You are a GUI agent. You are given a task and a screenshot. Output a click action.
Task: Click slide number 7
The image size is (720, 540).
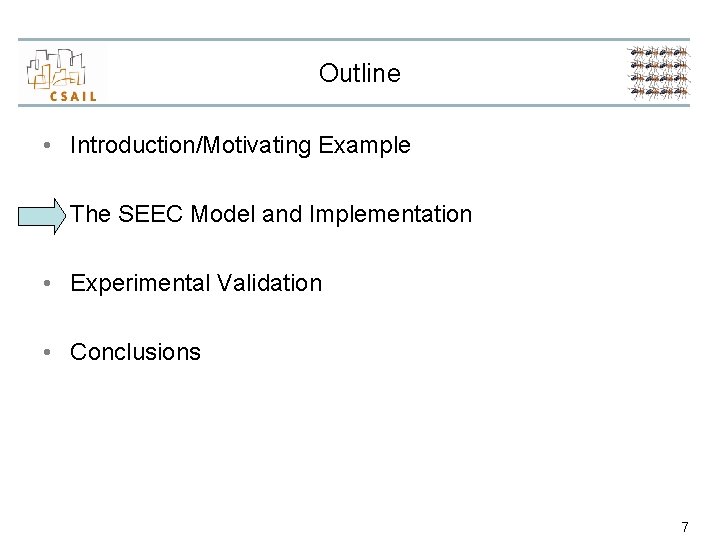[x=684, y=527]
